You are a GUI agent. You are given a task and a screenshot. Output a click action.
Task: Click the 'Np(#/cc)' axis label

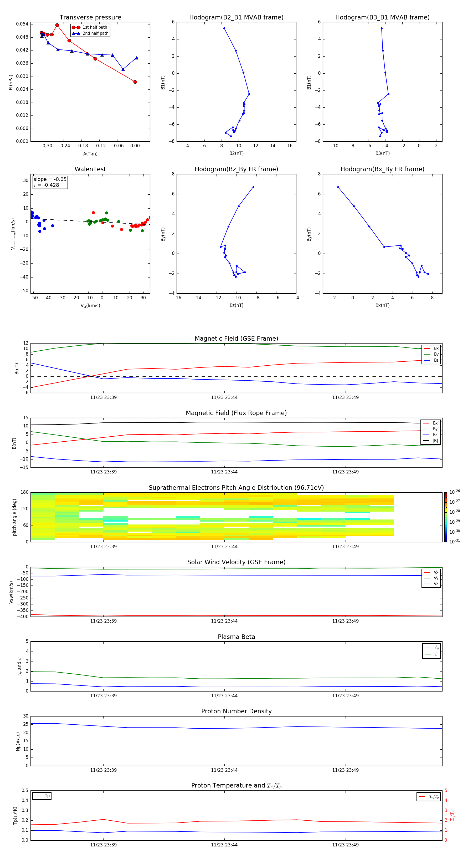[x=18, y=741]
